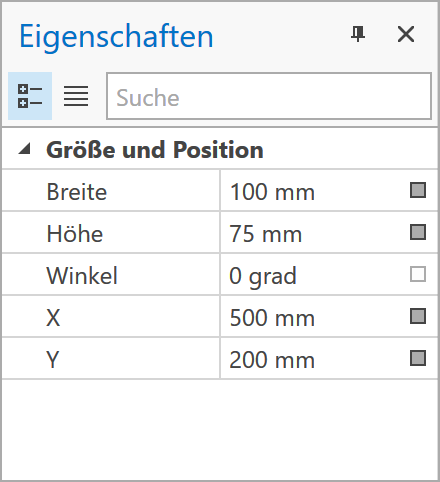The height and width of the screenshot is (482, 440).
Task: Close the Eigenschaften panel
Action: [406, 34]
